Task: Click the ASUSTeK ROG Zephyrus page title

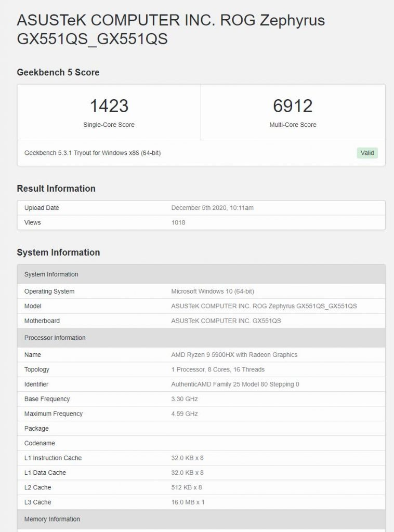Action: [170, 30]
